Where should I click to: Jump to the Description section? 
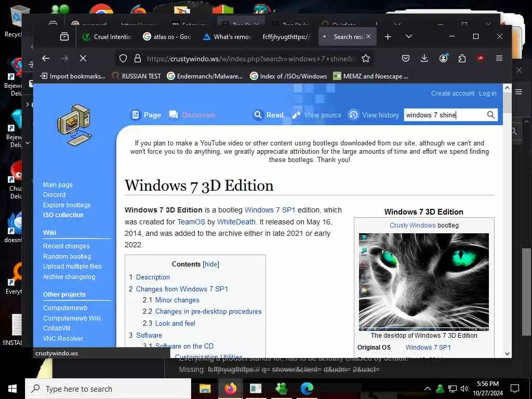click(x=153, y=277)
